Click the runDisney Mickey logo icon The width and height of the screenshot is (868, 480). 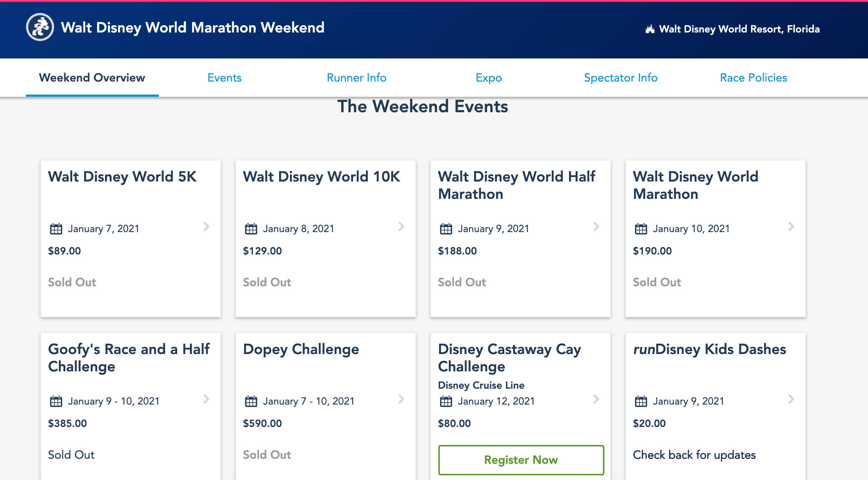click(x=40, y=27)
